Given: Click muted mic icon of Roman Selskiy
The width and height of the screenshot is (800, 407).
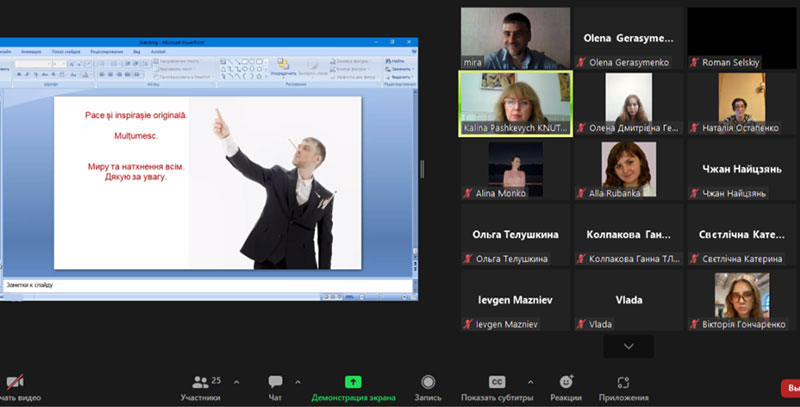Looking at the screenshot, I should (x=694, y=62).
